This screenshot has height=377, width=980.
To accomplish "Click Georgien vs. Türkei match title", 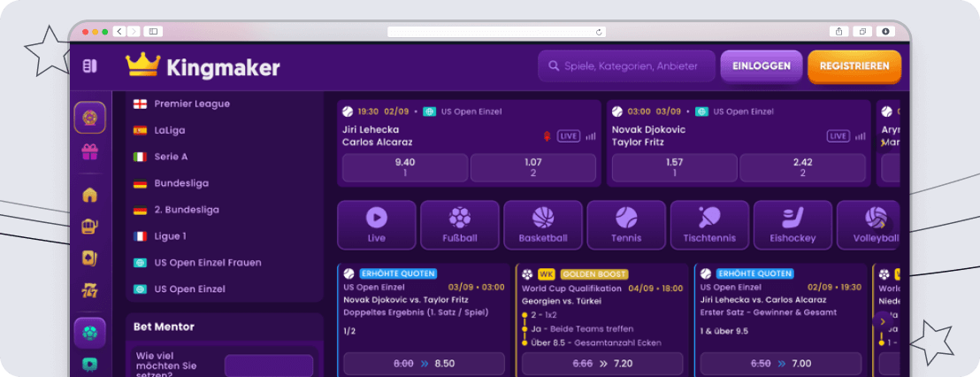I will pyautogui.click(x=562, y=301).
